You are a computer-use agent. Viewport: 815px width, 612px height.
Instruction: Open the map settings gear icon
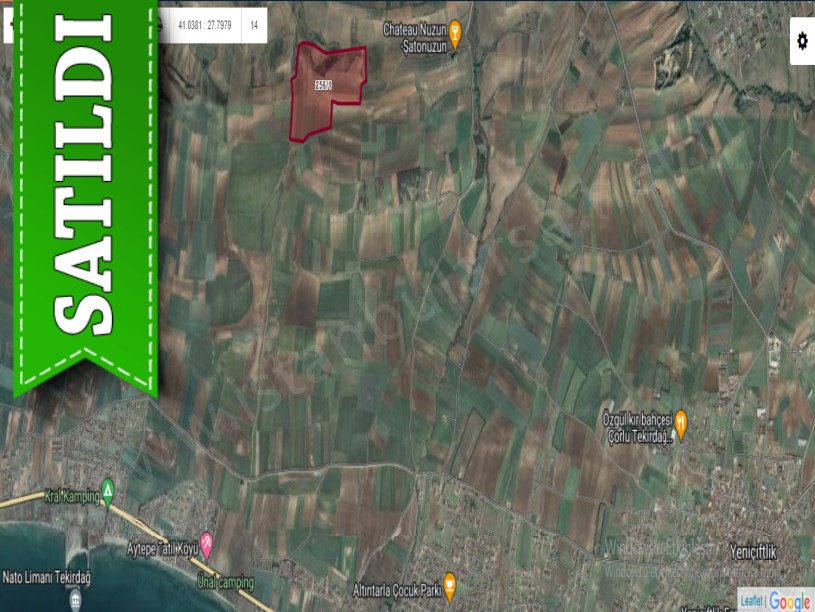point(801,41)
